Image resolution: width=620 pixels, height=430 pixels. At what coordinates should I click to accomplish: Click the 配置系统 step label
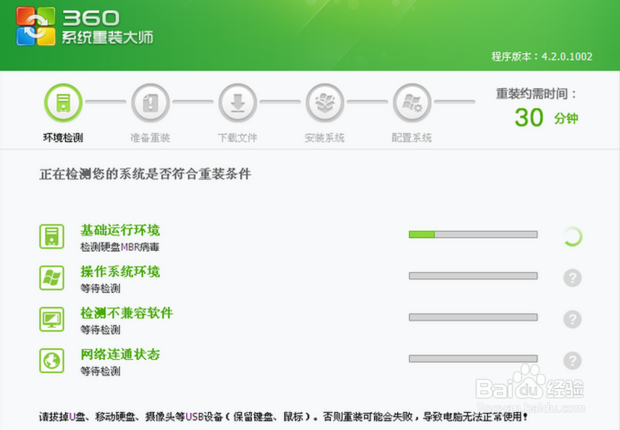[x=412, y=138]
